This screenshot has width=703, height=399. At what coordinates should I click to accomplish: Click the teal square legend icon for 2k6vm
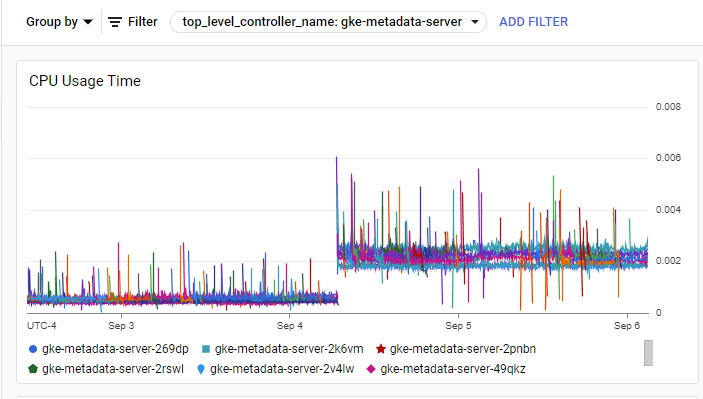coord(206,349)
